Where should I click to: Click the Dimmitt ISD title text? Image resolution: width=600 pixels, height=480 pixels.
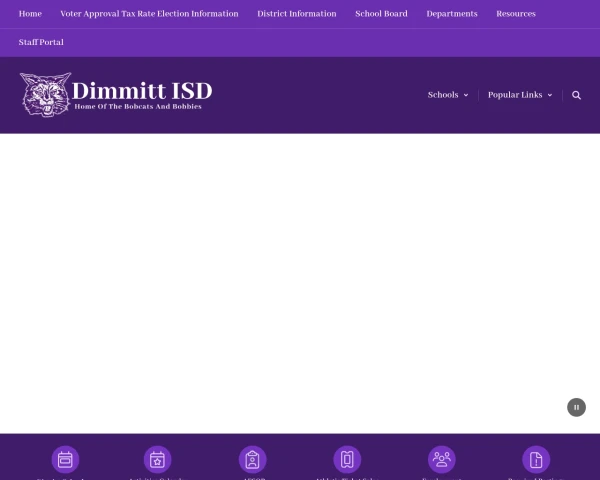point(142,91)
